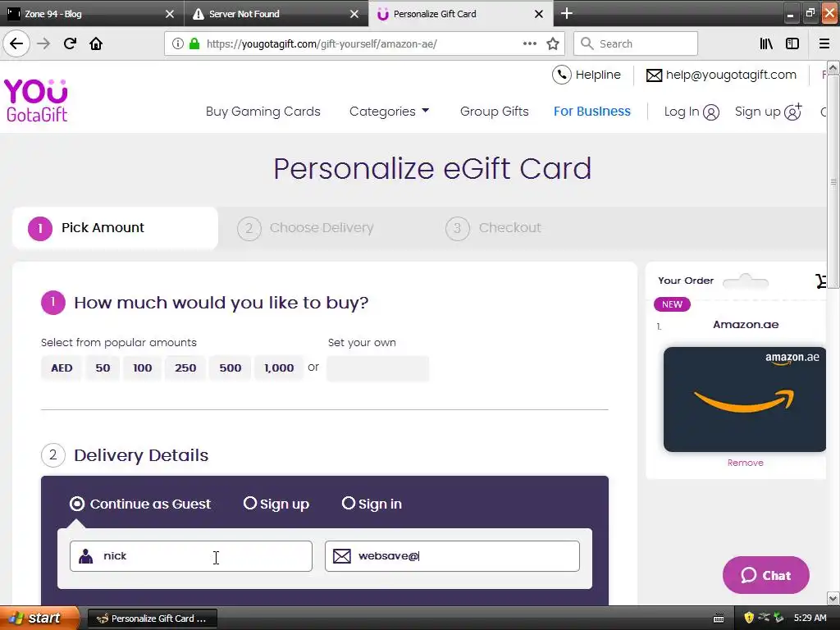Image resolution: width=840 pixels, height=630 pixels.
Task: Open the For Business link
Action: point(592,112)
